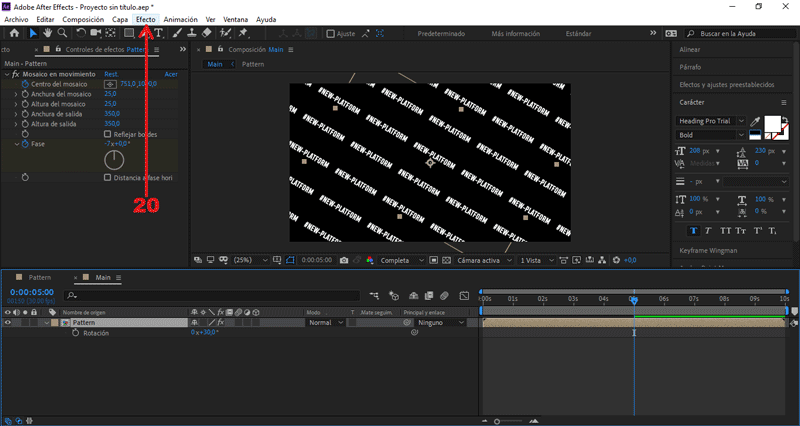This screenshot has height=426, width=800.
Task: Select the Selection arrow tool
Action: pyautogui.click(x=33, y=33)
